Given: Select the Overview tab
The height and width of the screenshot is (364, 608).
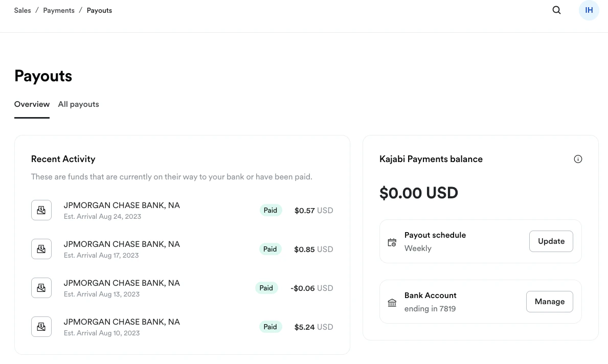Looking at the screenshot, I should point(32,104).
